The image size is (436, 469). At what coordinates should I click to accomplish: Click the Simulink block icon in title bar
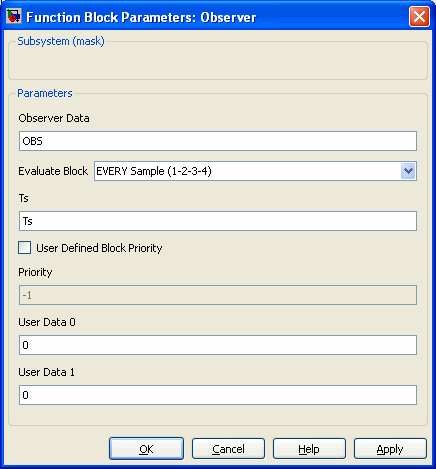pyautogui.click(x=14, y=16)
